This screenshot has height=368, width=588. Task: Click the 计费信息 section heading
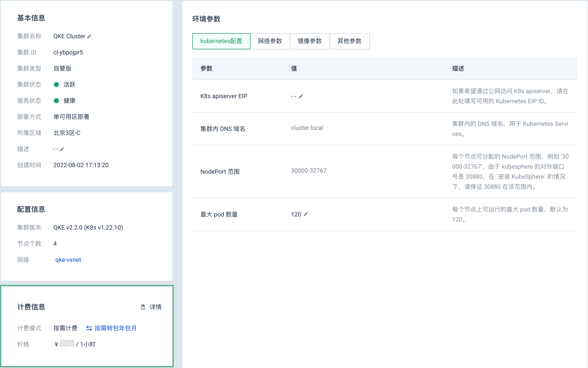(31, 307)
